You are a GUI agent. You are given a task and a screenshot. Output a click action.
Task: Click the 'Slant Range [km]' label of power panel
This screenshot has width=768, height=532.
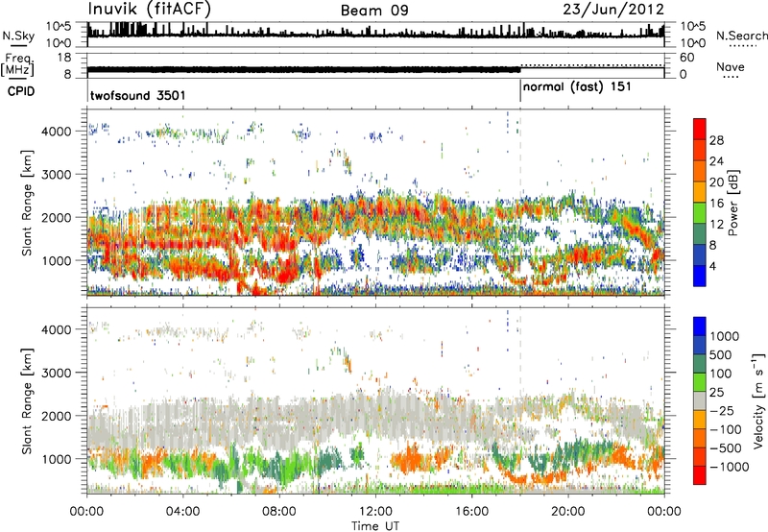(x=27, y=203)
